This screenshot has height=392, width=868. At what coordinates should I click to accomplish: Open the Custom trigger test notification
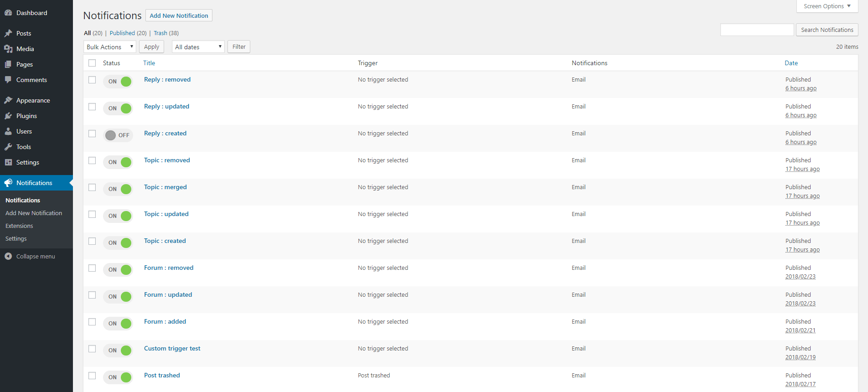pyautogui.click(x=172, y=348)
